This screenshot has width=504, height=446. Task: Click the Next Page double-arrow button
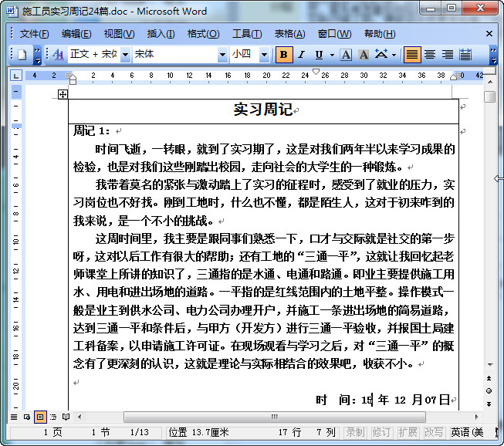[x=489, y=404]
